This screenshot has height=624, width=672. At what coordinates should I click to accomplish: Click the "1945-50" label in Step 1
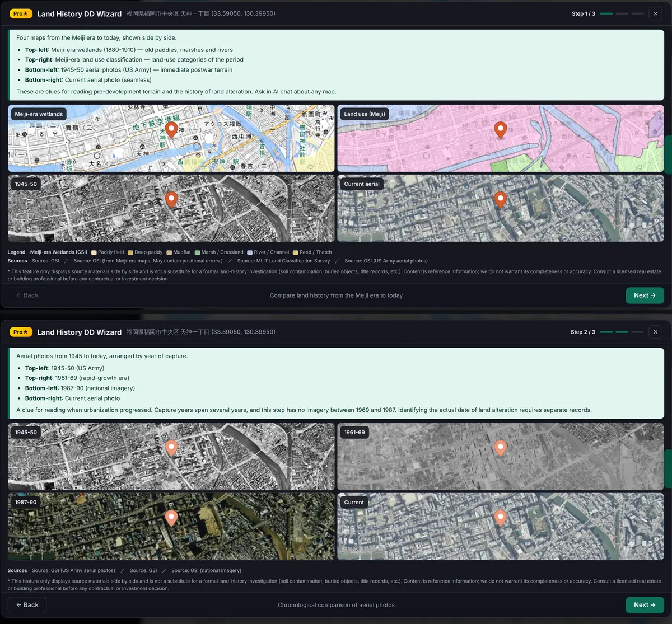tap(26, 184)
